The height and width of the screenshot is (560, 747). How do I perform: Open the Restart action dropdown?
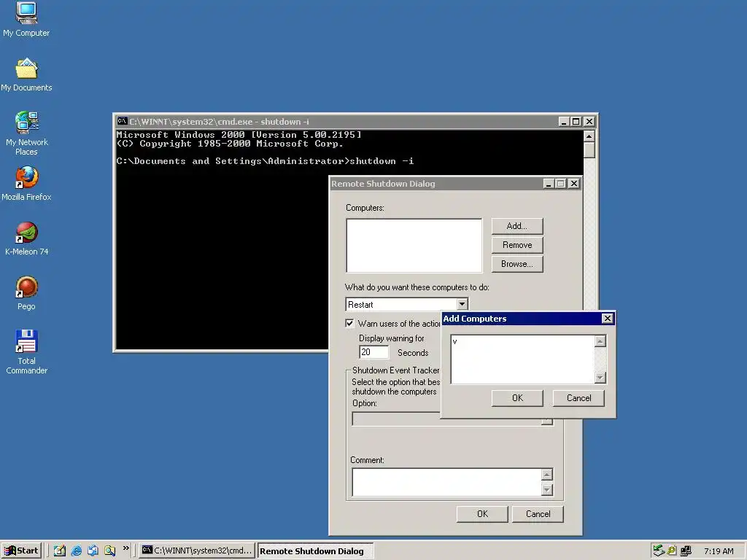point(462,304)
